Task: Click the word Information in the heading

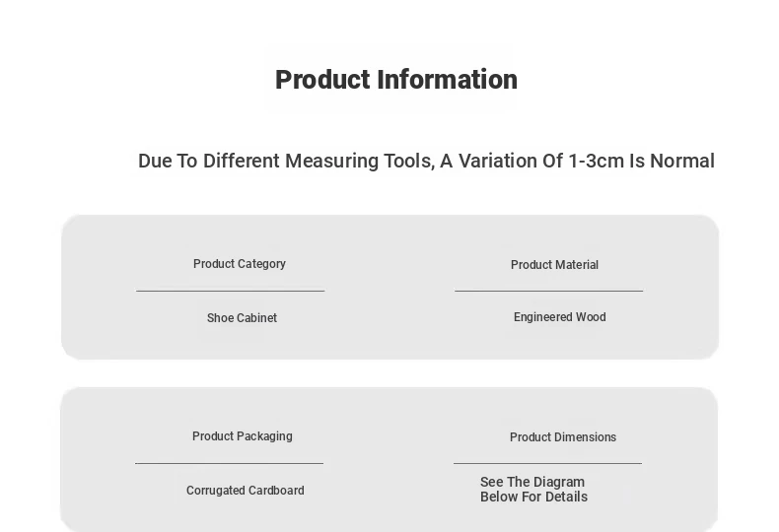Action: (447, 80)
